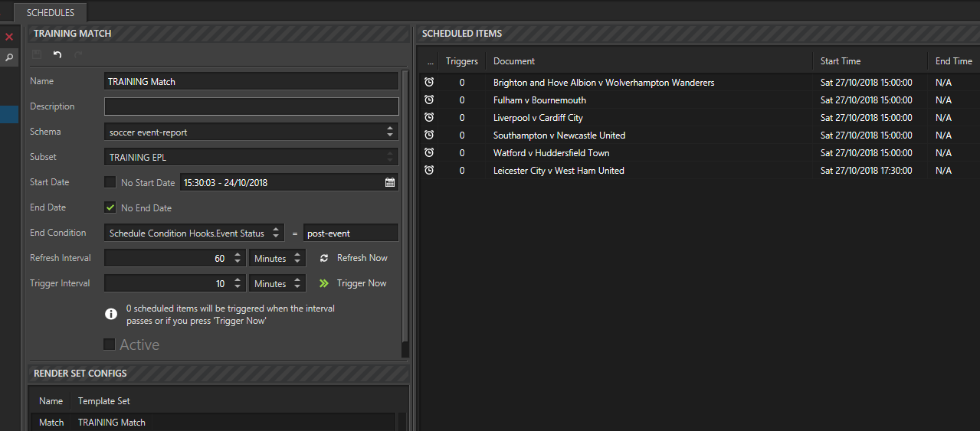980x431 pixels.
Task: Click the Trigger Now button
Action: coord(352,283)
